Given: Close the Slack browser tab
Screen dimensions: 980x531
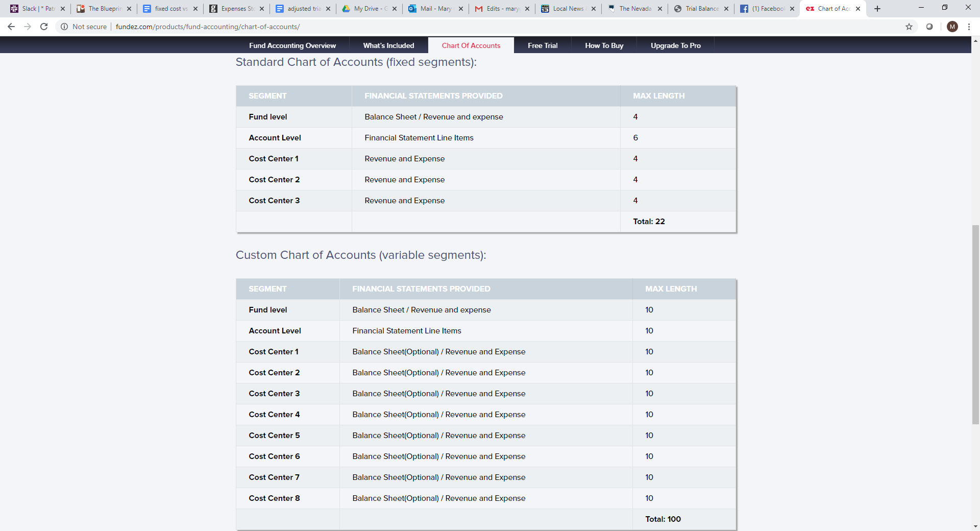Looking at the screenshot, I should 63,9.
